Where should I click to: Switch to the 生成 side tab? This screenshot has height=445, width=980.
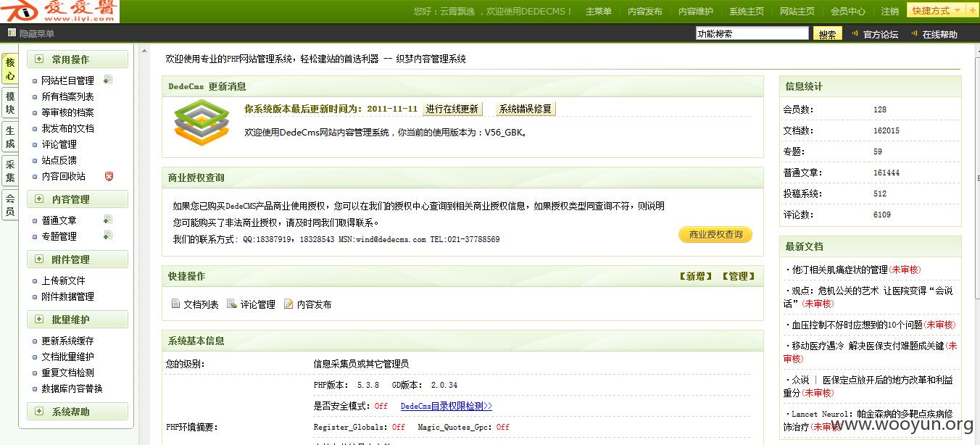click(x=9, y=136)
